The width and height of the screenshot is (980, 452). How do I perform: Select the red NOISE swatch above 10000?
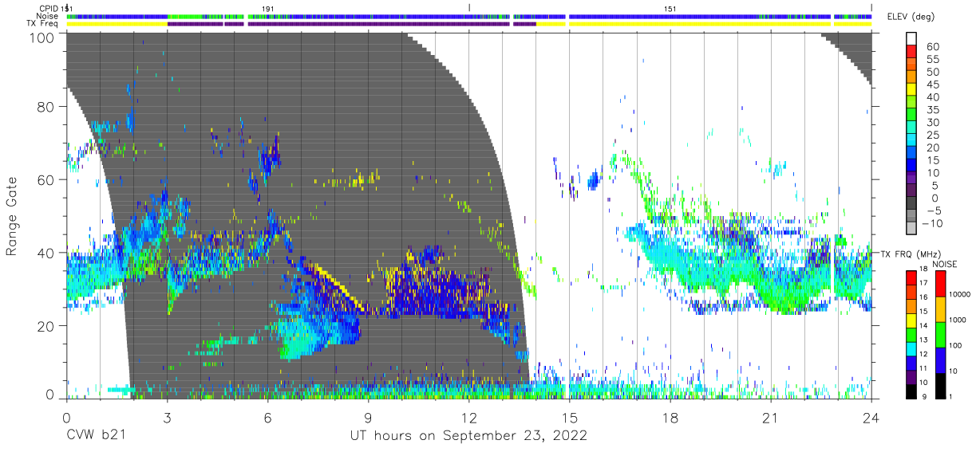[x=939, y=283]
